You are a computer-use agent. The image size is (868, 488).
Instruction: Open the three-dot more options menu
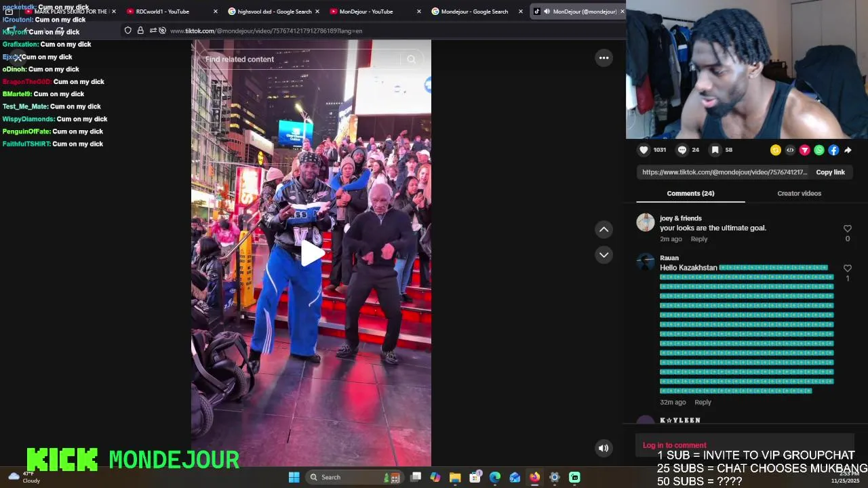coord(604,58)
